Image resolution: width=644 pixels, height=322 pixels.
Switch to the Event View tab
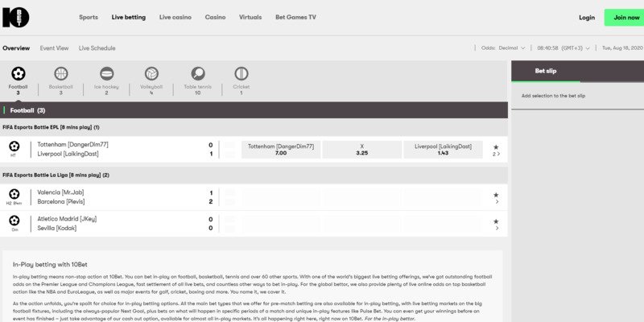click(x=54, y=48)
